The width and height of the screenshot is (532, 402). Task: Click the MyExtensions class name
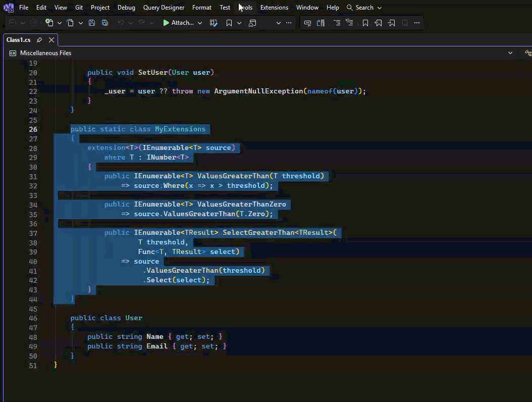click(x=180, y=129)
